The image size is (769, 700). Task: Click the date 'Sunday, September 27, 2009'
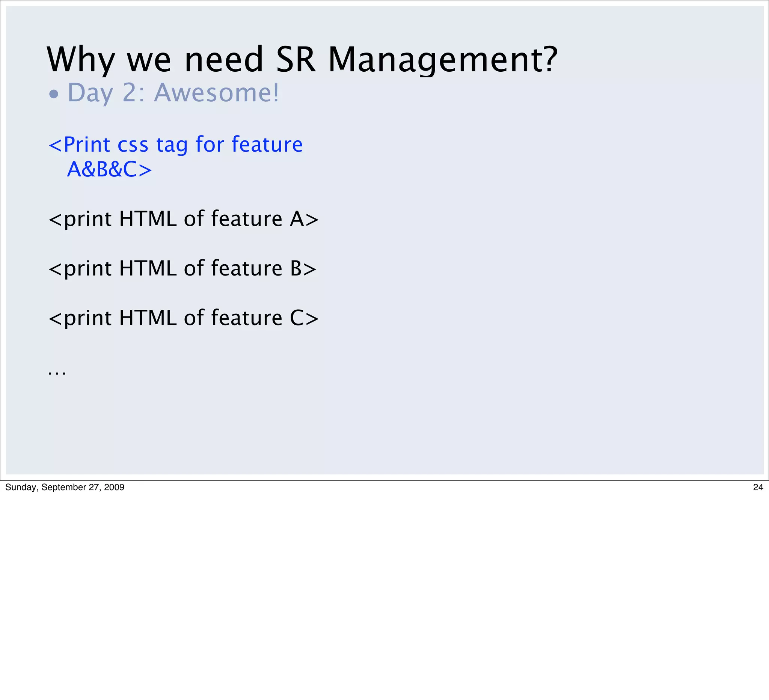65,487
